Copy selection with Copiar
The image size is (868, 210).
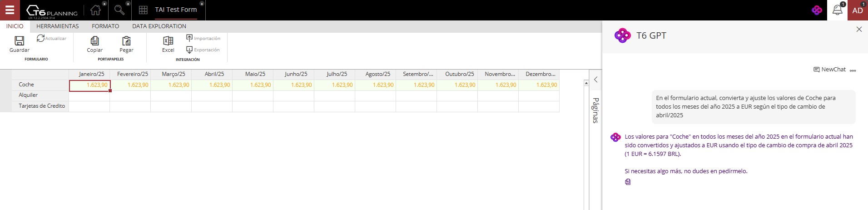(x=94, y=44)
